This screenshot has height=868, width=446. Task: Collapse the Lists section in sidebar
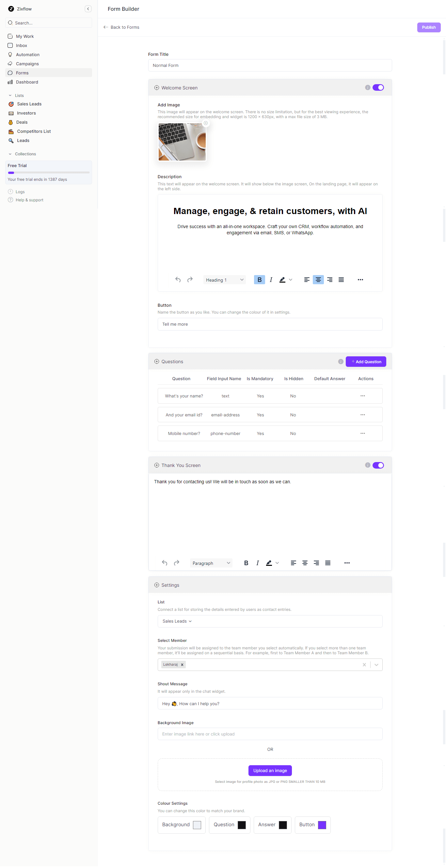coord(10,95)
